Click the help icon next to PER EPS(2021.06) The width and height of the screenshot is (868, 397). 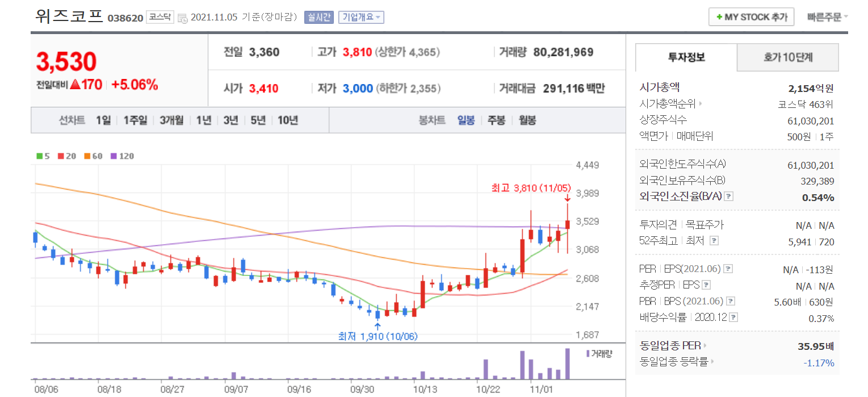tap(728, 269)
